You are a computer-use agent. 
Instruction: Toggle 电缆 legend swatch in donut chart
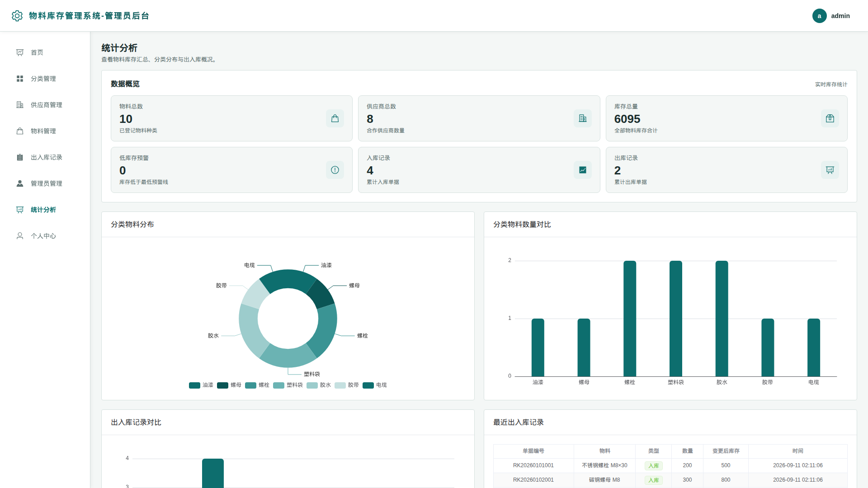click(x=368, y=385)
